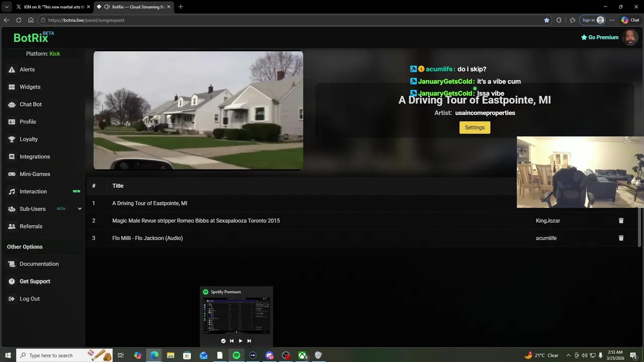Select the Magic Male Revue song title

(196, 221)
